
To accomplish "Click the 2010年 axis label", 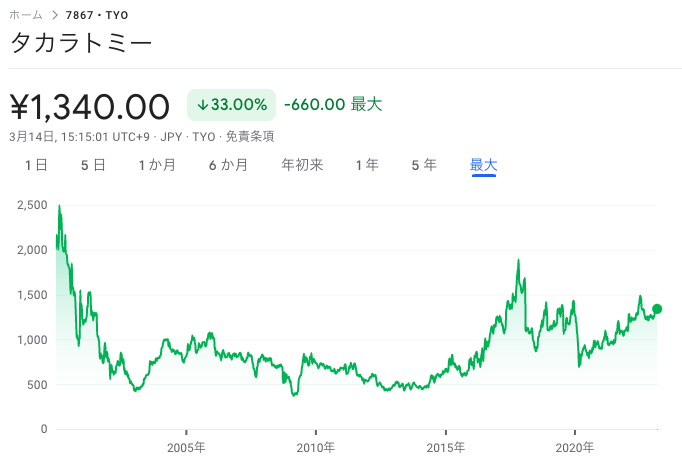I will coord(316,447).
